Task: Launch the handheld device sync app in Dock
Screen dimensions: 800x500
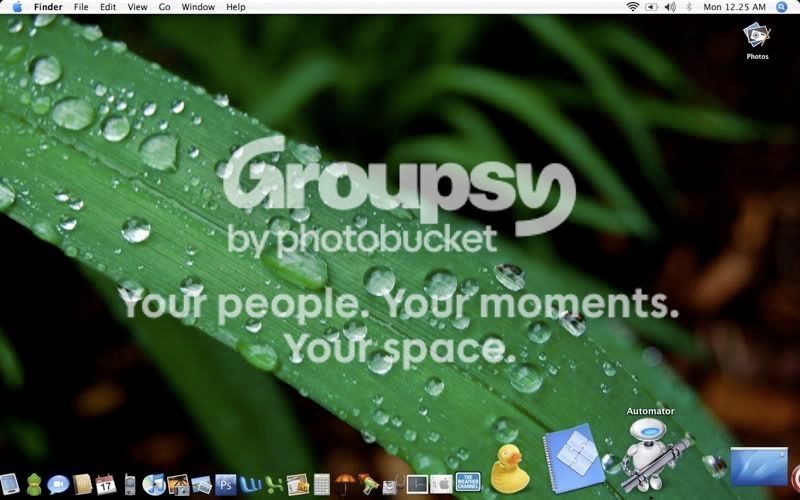Action: click(9, 484)
